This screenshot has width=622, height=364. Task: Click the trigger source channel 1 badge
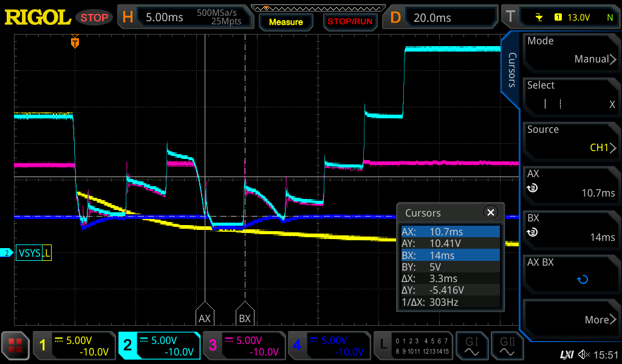point(558,17)
